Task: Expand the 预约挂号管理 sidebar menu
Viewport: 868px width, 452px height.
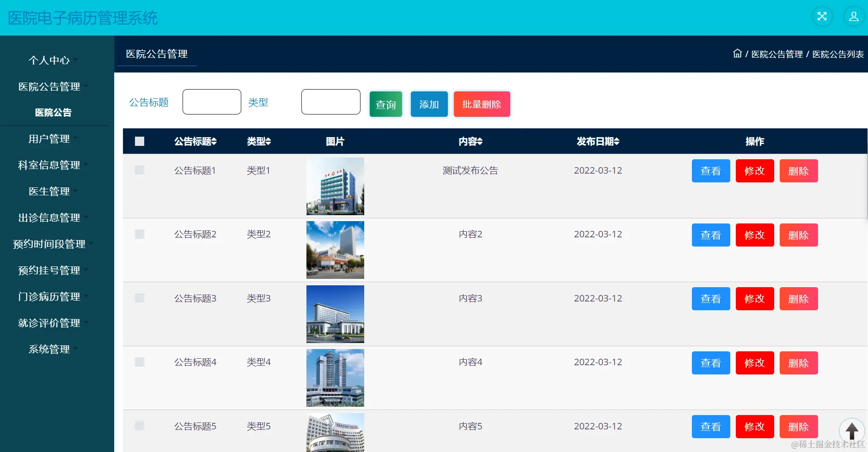Action: pos(54,270)
